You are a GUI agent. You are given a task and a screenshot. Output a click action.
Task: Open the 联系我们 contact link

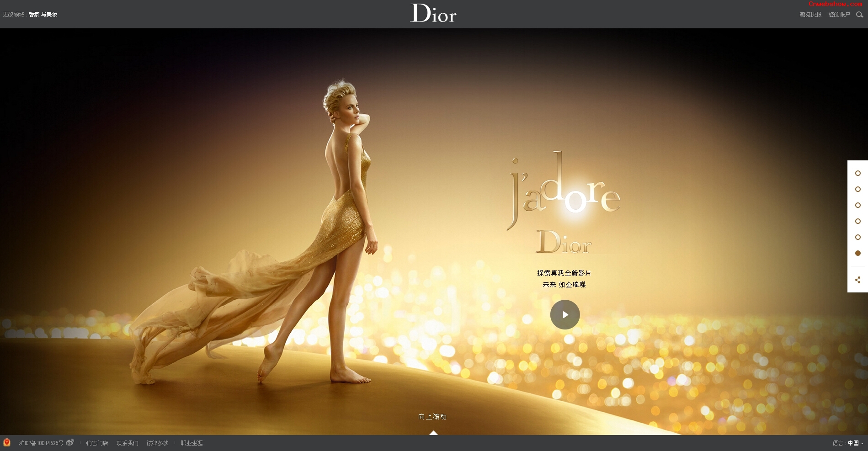[128, 443]
